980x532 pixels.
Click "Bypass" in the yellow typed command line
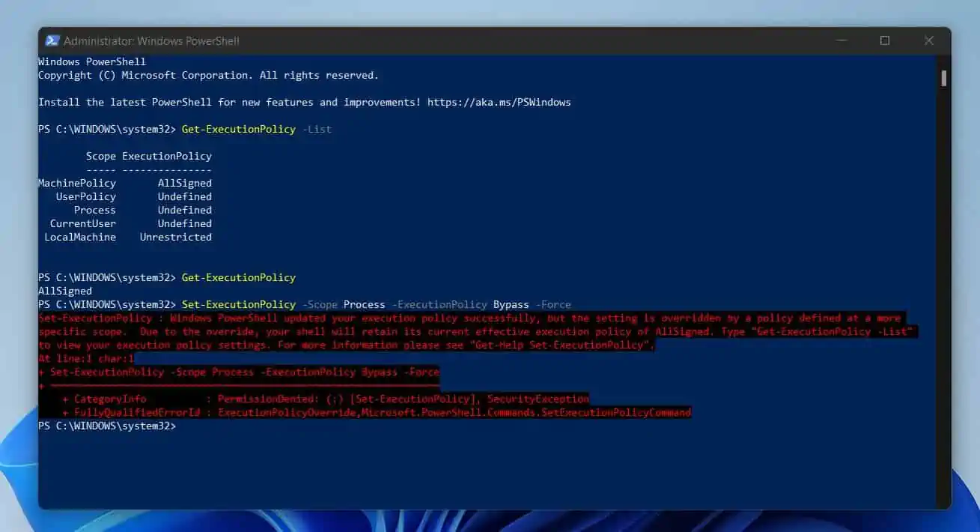click(x=511, y=304)
